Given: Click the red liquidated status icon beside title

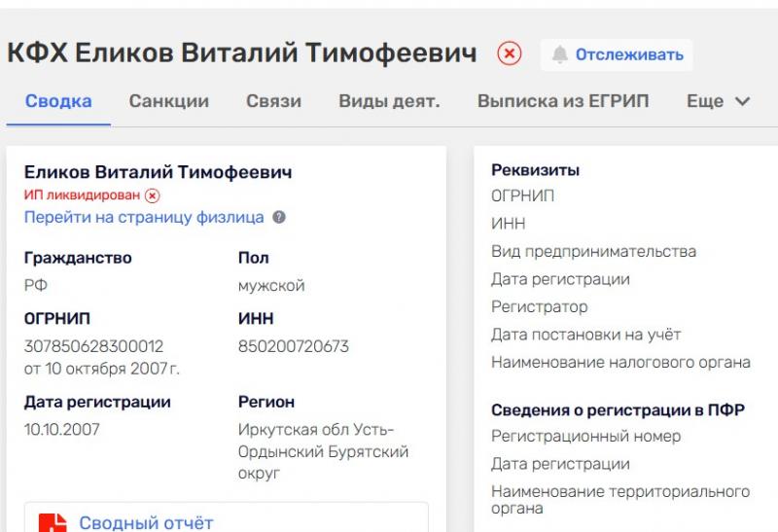Looking at the screenshot, I should (x=509, y=53).
